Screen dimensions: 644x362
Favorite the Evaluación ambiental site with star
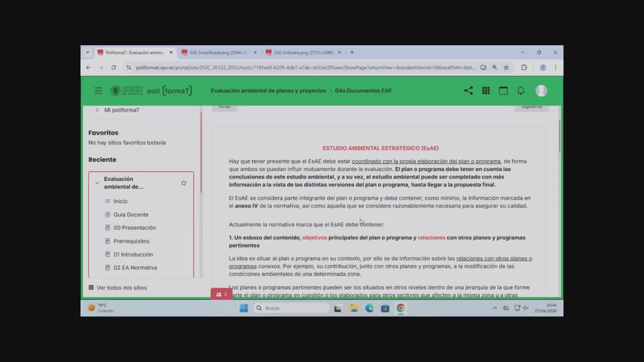184,183
